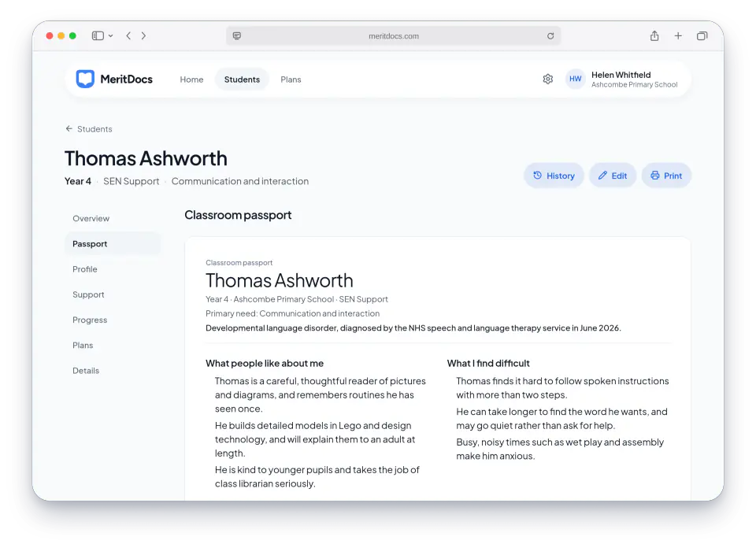Click the Helen Whitfield account name
The height and width of the screenshot is (544, 756).
pyautogui.click(x=621, y=75)
